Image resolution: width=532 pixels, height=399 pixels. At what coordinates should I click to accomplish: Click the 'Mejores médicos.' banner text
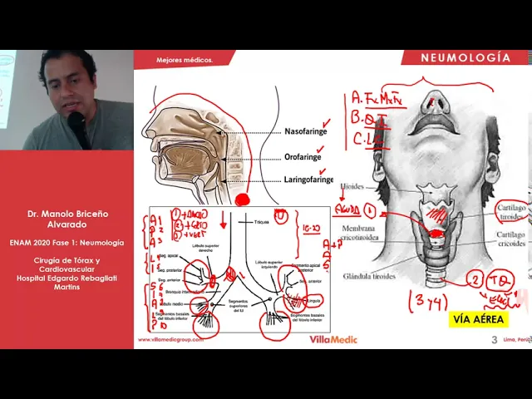(x=185, y=60)
